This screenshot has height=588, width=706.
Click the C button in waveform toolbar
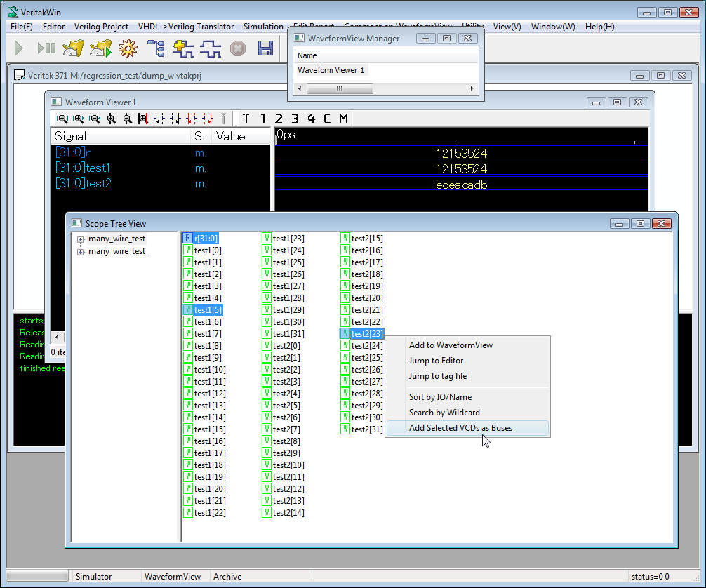coord(327,119)
